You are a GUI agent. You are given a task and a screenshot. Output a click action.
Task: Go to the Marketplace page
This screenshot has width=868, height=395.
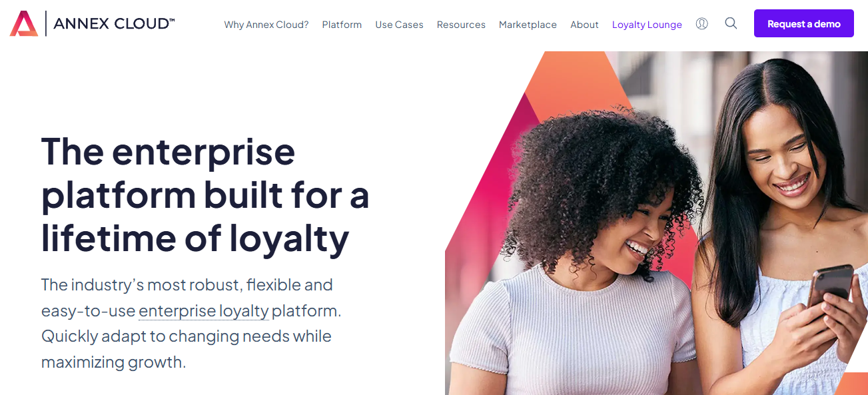[x=528, y=25]
